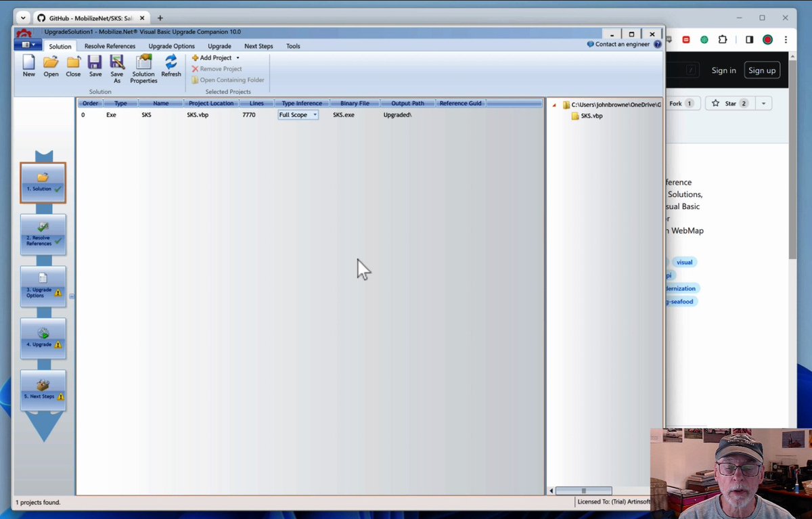Switch to the Resolve References tab

pyautogui.click(x=110, y=46)
